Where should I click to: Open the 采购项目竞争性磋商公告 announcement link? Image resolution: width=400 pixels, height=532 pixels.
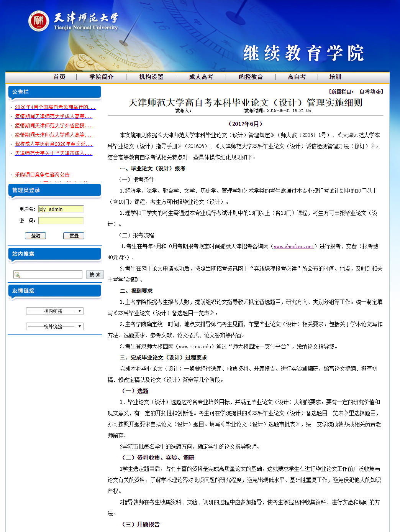[42, 175]
